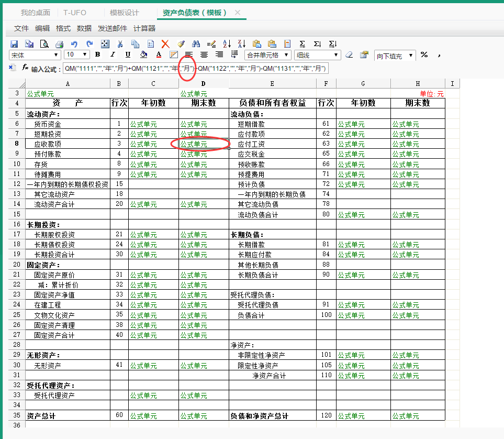Open Find with the binoculars icon

tap(196, 44)
